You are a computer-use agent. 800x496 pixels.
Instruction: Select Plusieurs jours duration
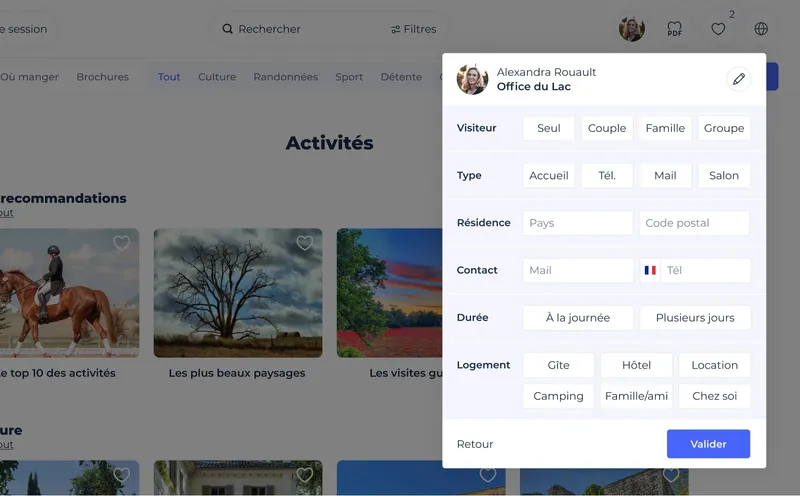point(695,318)
